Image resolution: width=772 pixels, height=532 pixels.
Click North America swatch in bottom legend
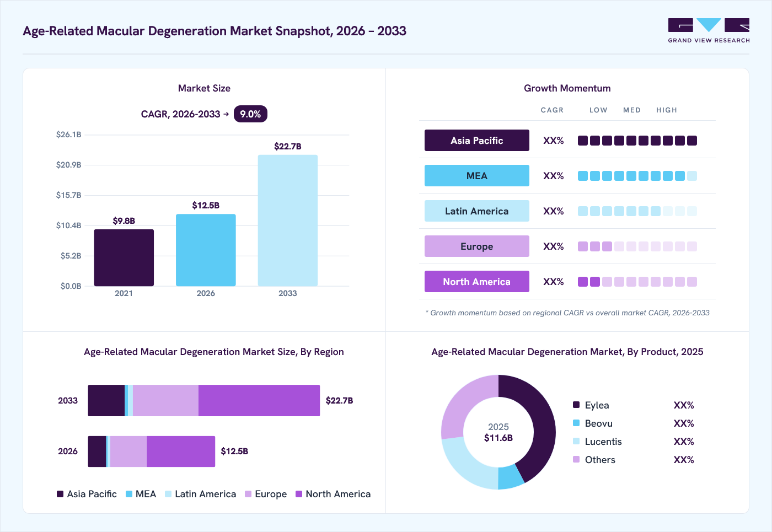tap(299, 494)
